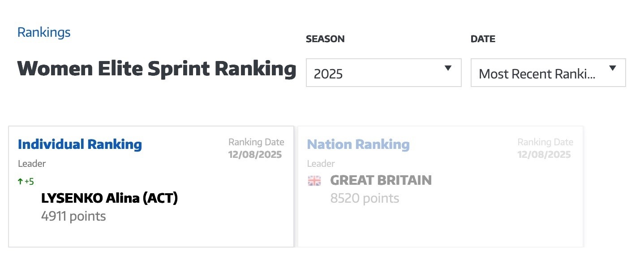The image size is (644, 261).
Task: Click the Rankings breadcrumb link
Action: click(44, 33)
